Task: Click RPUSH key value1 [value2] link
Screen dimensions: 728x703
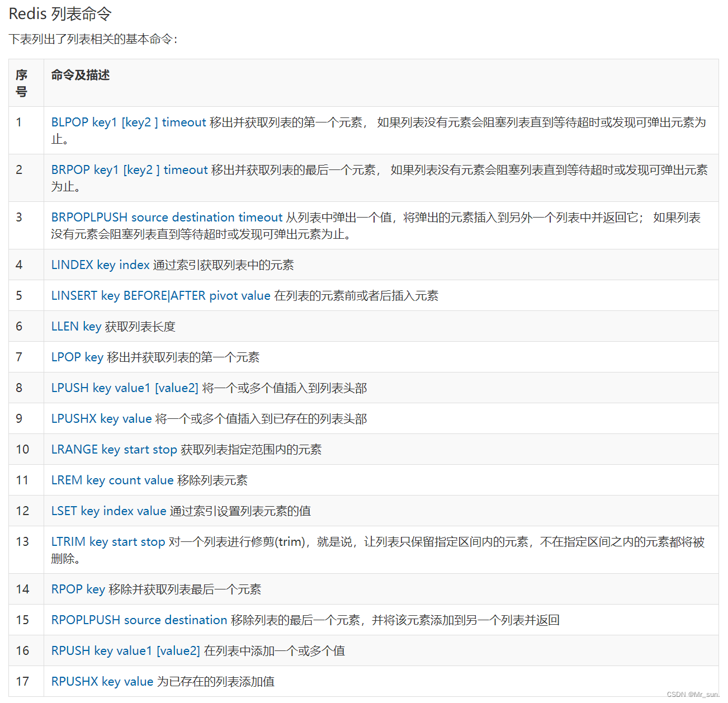Action: coord(126,651)
